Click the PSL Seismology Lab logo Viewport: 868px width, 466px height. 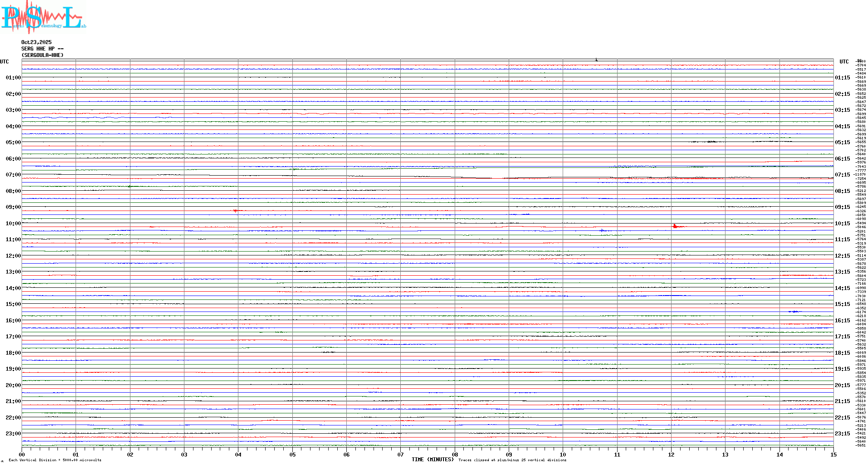click(x=43, y=16)
